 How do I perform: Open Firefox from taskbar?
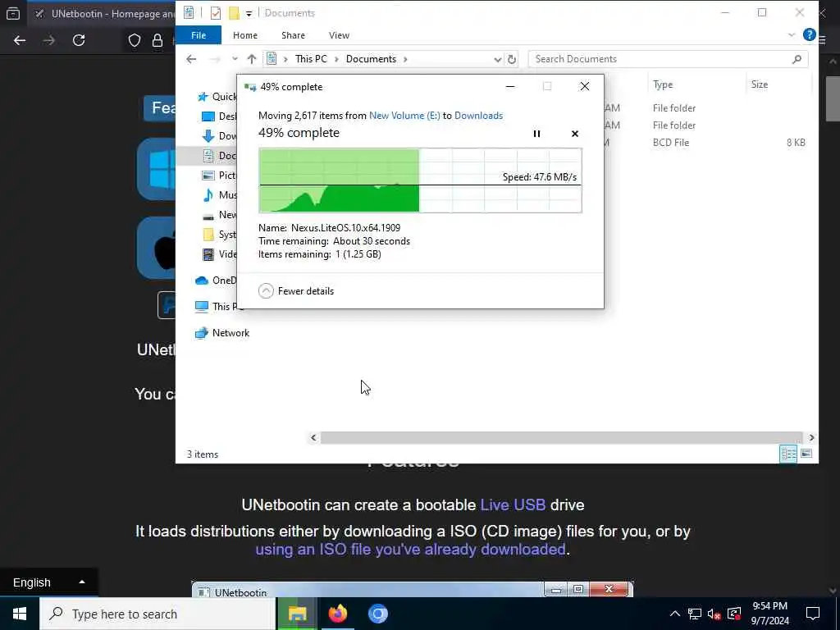[x=337, y=614]
